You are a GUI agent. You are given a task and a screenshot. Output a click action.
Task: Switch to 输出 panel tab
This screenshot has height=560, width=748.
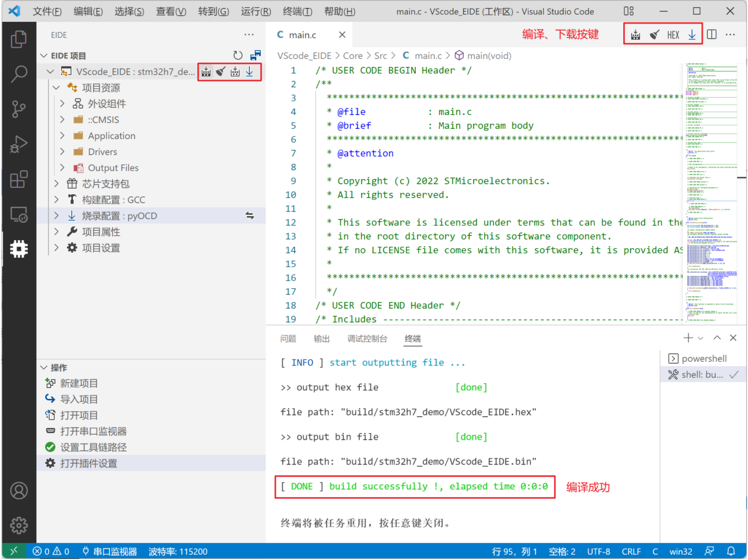click(322, 338)
